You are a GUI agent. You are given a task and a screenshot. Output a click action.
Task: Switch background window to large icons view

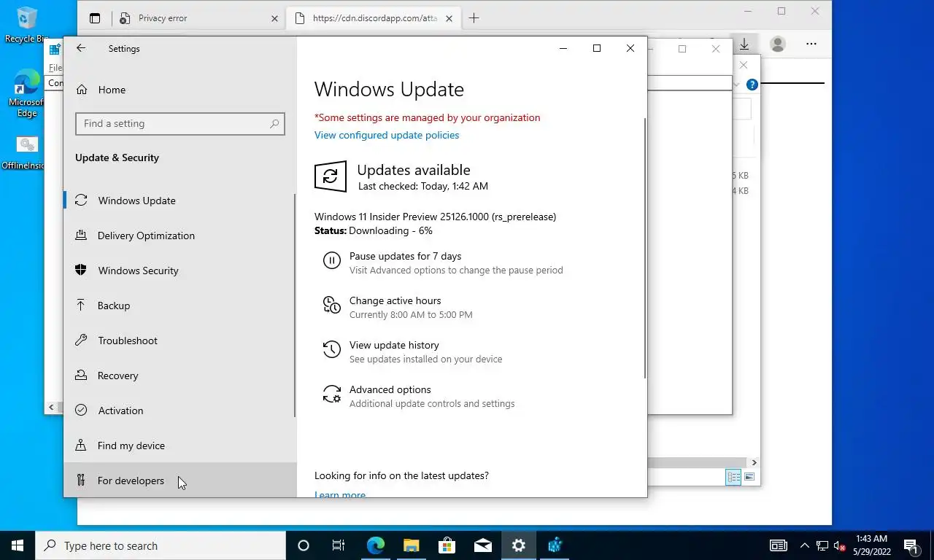click(749, 478)
